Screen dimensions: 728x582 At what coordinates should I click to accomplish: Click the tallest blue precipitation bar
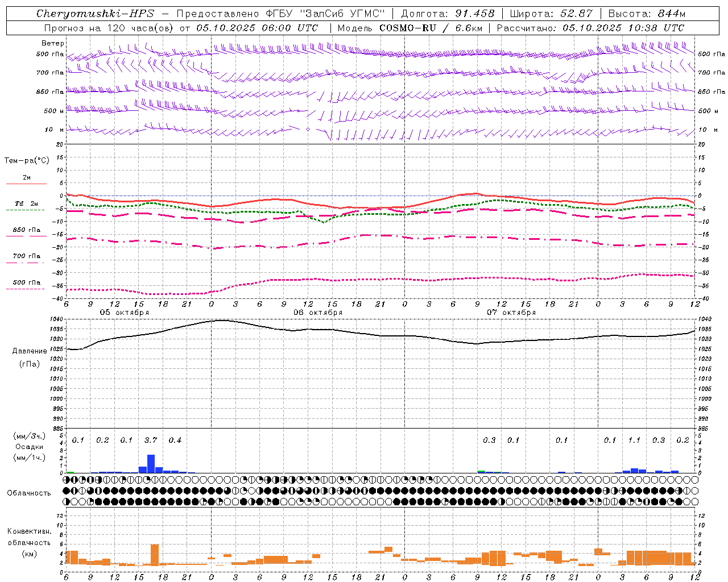pos(151,464)
